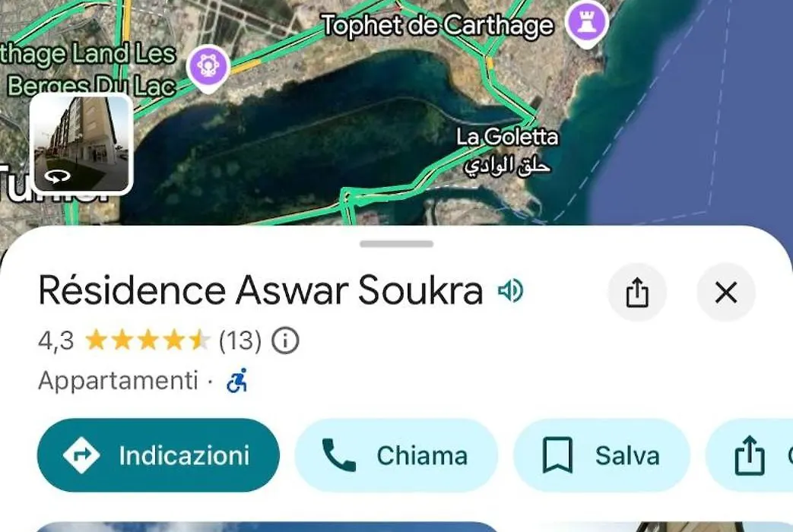Tap the share icon beside the place title

pyautogui.click(x=637, y=292)
